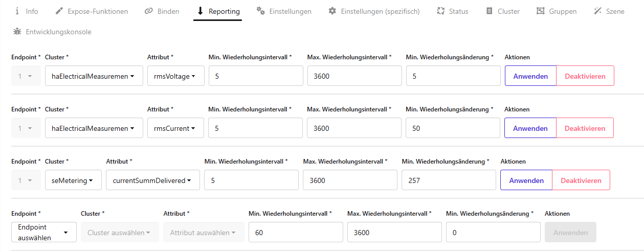Switch to the Gruppen tab
Image resolution: width=644 pixels, height=252 pixels.
tap(557, 11)
